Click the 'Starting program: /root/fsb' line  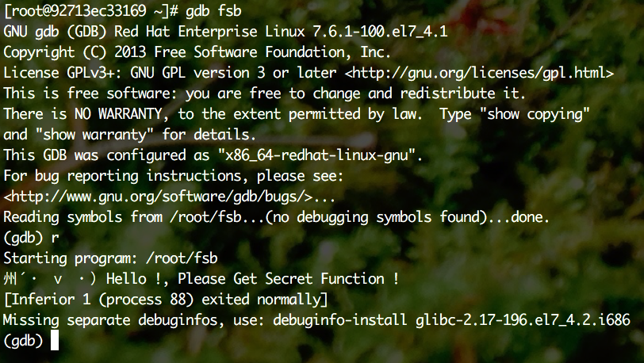[x=110, y=258]
